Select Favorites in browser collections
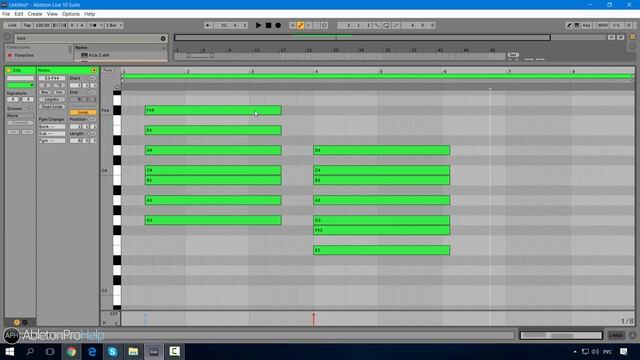This screenshot has height=360, width=640. 24,55
